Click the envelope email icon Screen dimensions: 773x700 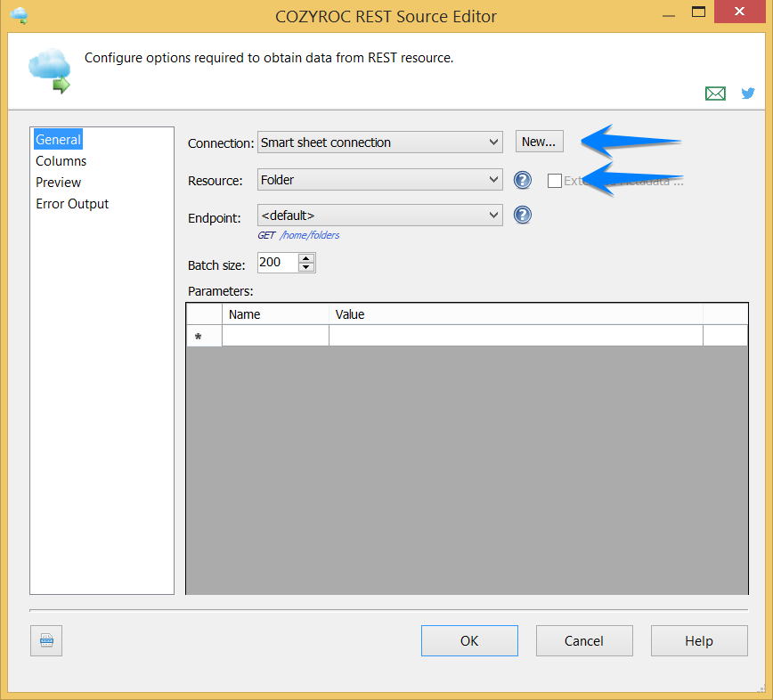coord(715,94)
